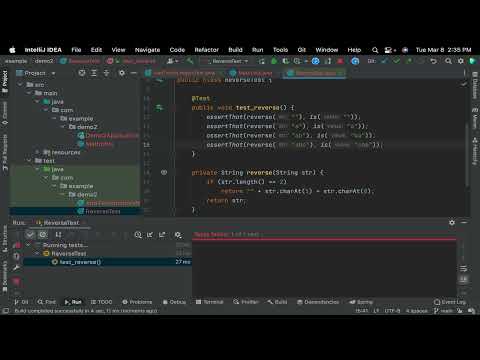
Task: Click the red test progress bar
Action: tap(324, 239)
